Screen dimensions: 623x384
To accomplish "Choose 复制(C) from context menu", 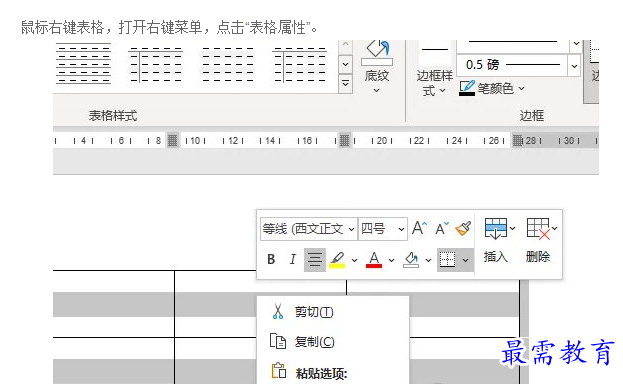I will pos(333,342).
